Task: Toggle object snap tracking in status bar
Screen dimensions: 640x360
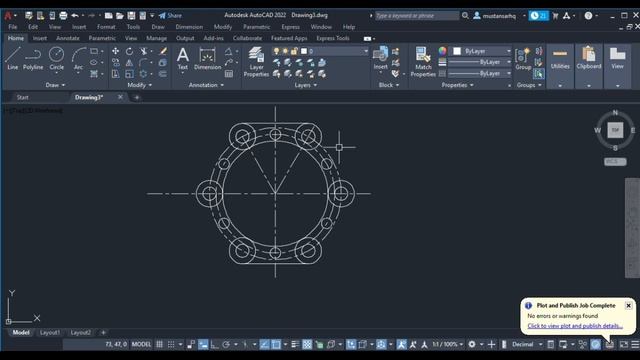Action: (264, 344)
